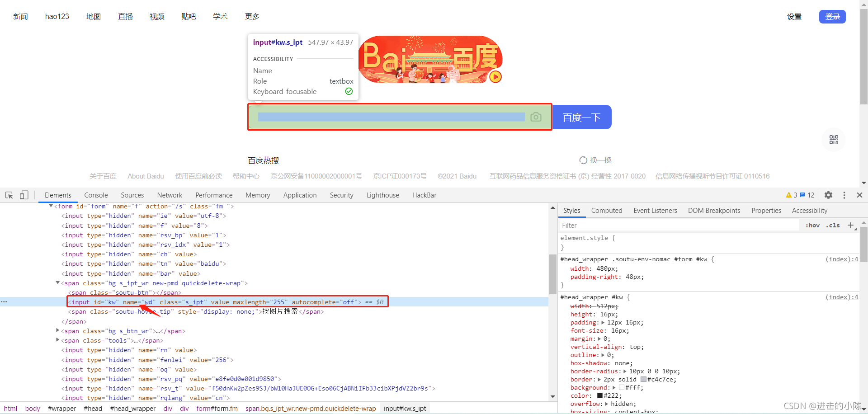This screenshot has height=414, width=868.
Task: Toggle the .cls class editor button
Action: click(x=833, y=225)
